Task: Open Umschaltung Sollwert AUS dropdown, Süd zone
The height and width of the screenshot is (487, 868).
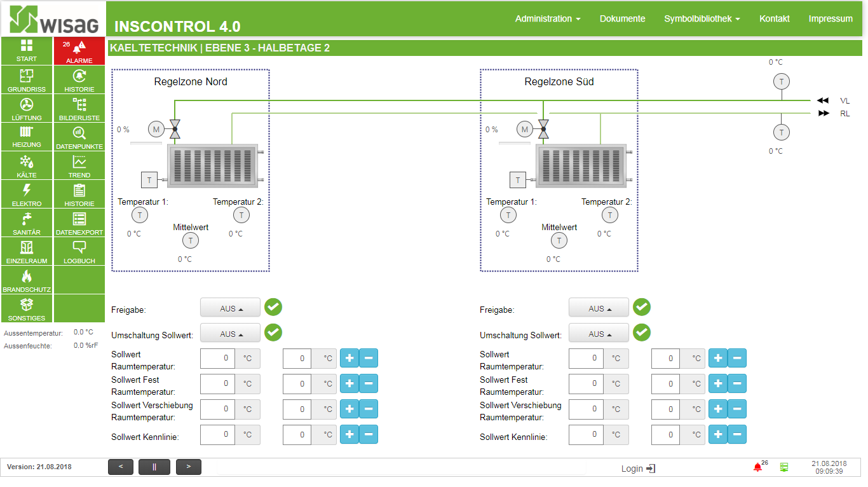Action: pyautogui.click(x=599, y=333)
